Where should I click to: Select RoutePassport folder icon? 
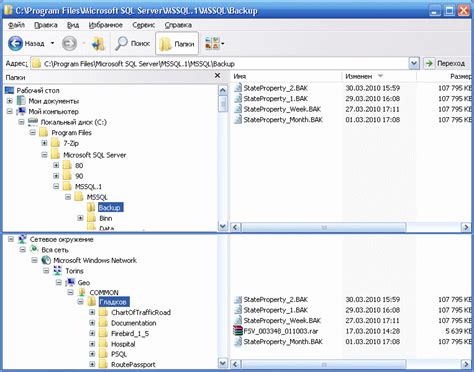click(103, 364)
